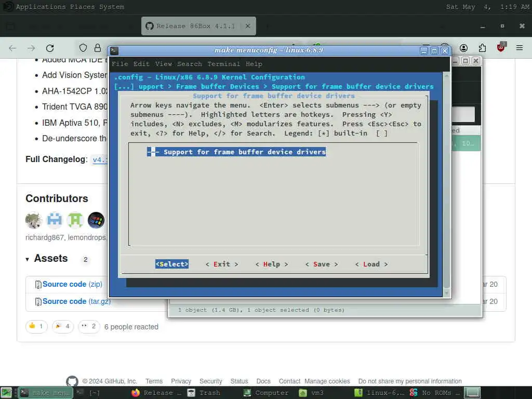Screen dimensions: 532x399
Task: Click the Firefox forward arrow
Action: coord(31,48)
